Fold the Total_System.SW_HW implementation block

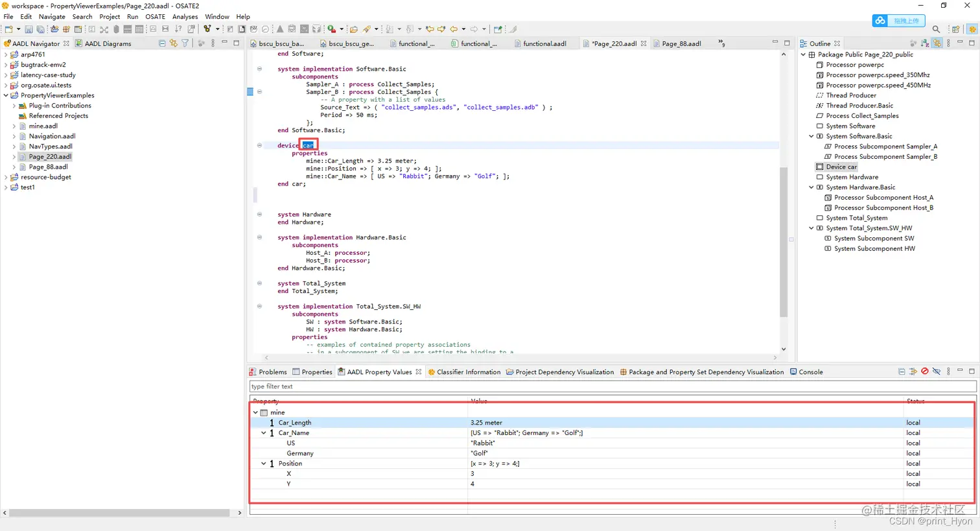point(259,306)
